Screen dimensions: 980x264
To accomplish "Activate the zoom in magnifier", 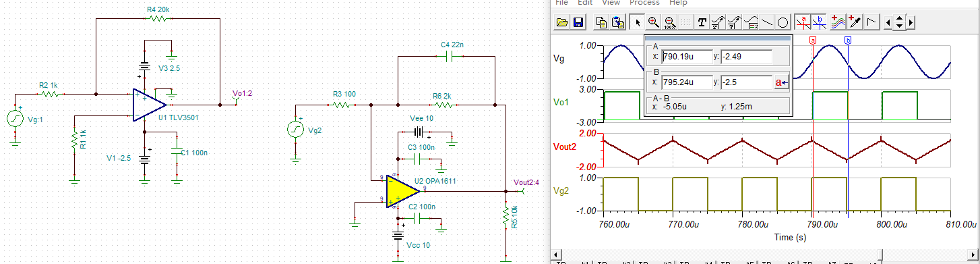I will [653, 22].
